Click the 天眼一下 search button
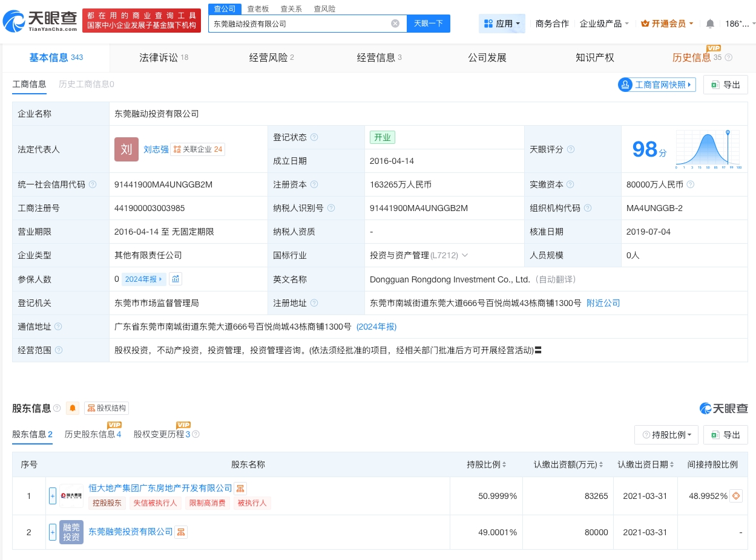 click(429, 24)
